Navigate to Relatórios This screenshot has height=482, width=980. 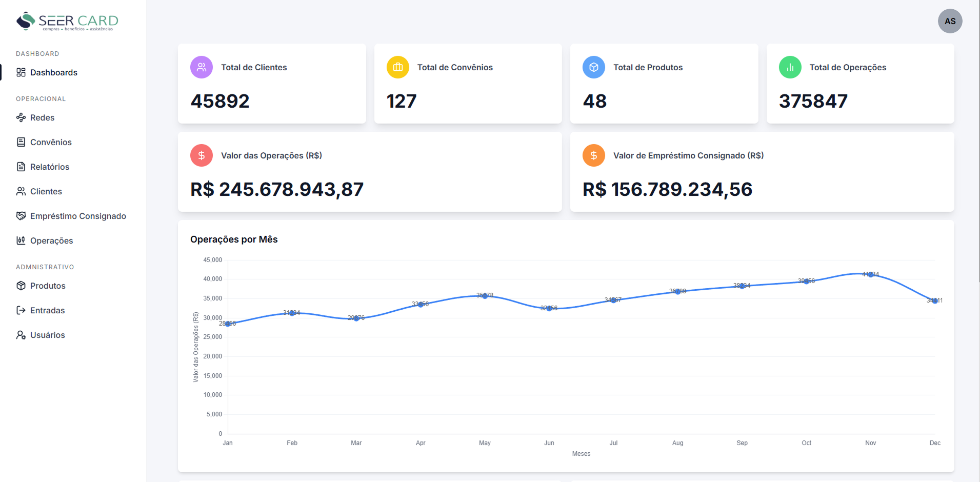coord(49,167)
